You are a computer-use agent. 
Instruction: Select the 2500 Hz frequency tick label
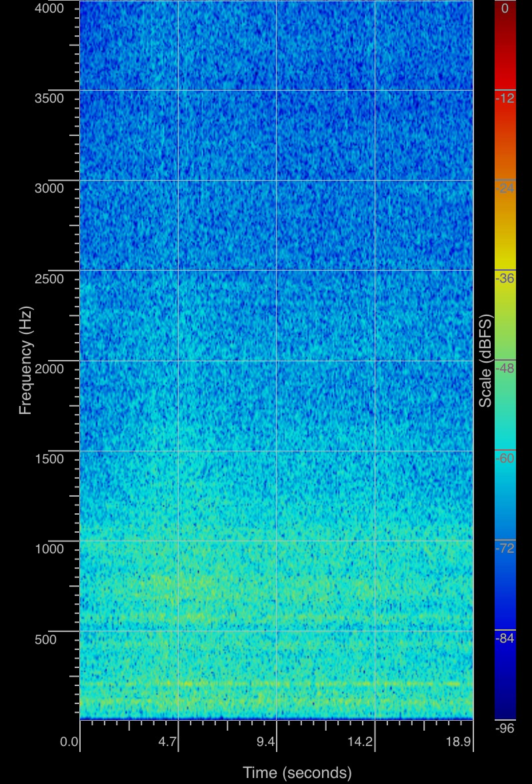click(x=49, y=279)
